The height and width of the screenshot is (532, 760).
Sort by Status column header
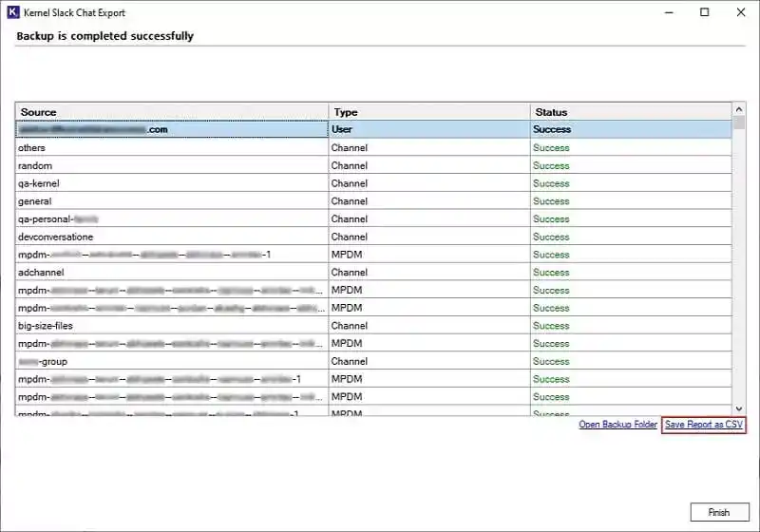pyautogui.click(x=631, y=112)
